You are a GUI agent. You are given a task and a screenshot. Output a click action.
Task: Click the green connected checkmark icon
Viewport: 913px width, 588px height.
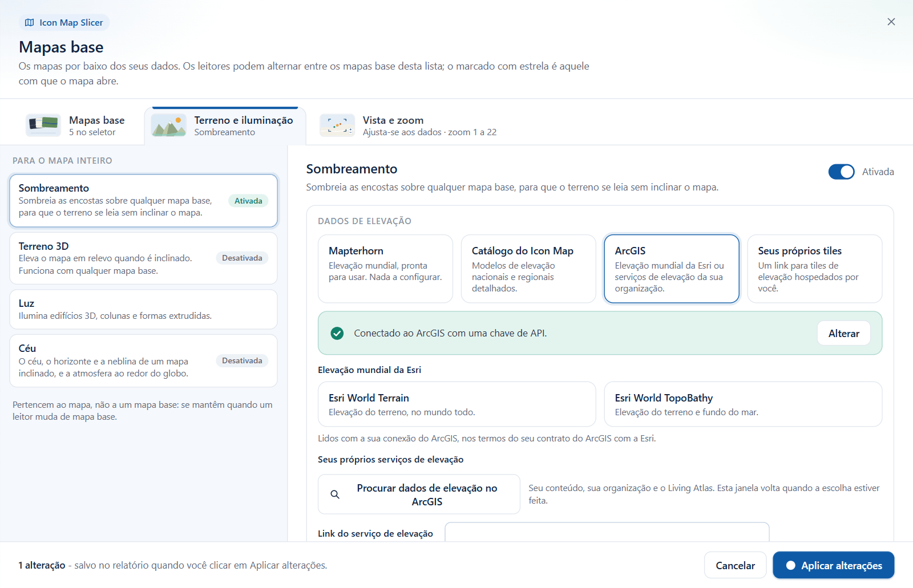coord(337,333)
